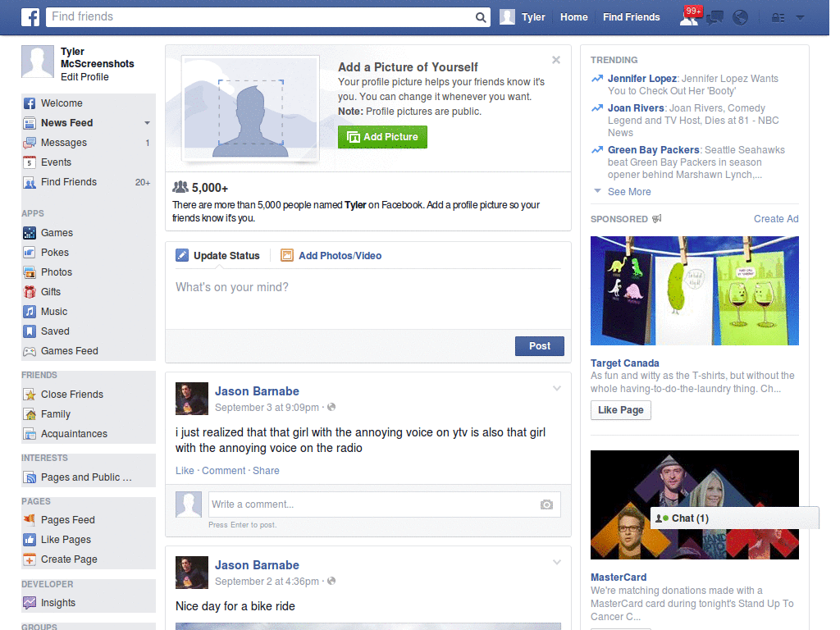
Task: Click Comment on the ytv post
Action: (x=223, y=470)
